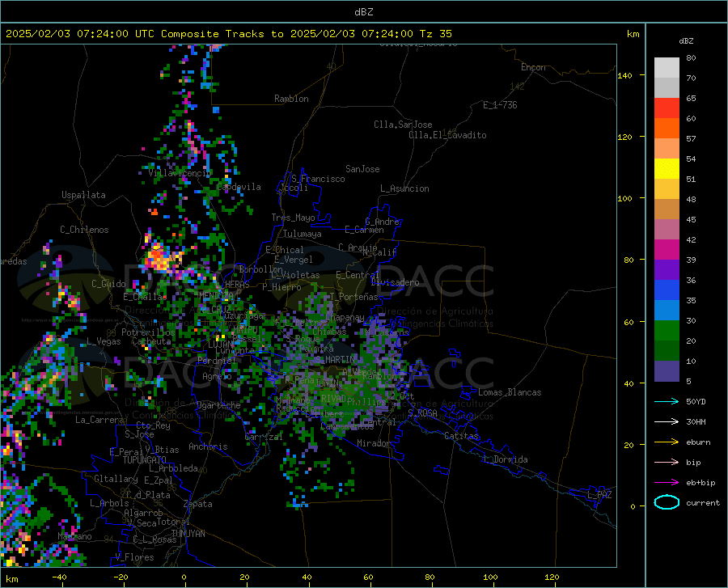
Task: Click the dBZ title in top bar
Action: [363, 12]
